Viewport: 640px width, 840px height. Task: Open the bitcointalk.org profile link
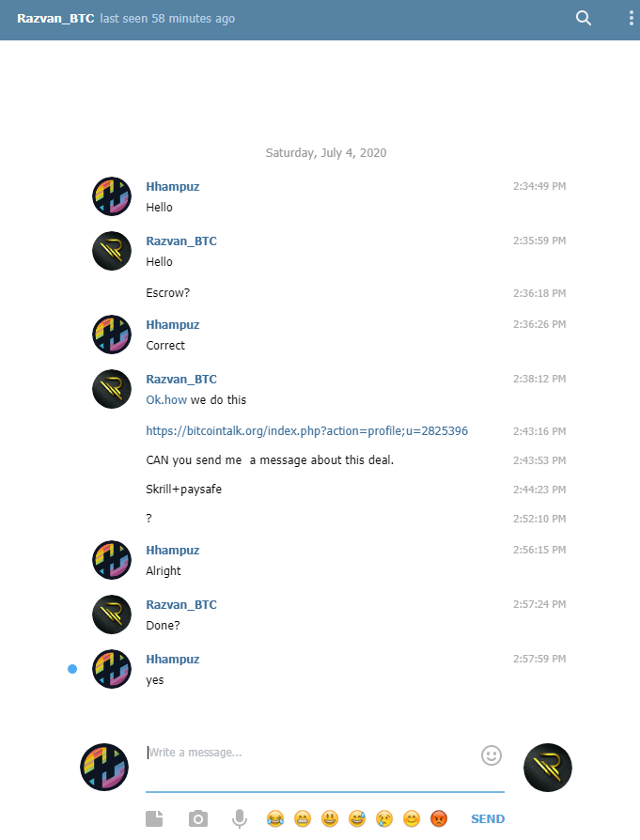[x=306, y=430]
